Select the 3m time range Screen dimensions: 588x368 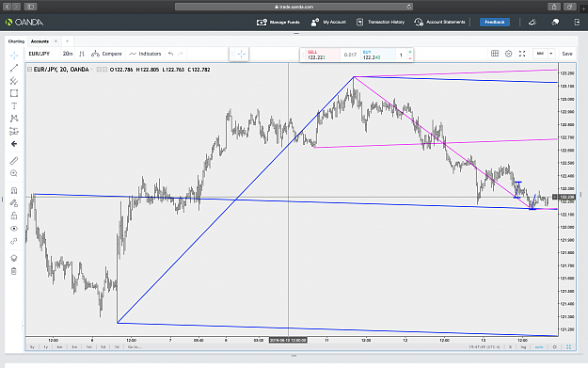pos(74,347)
